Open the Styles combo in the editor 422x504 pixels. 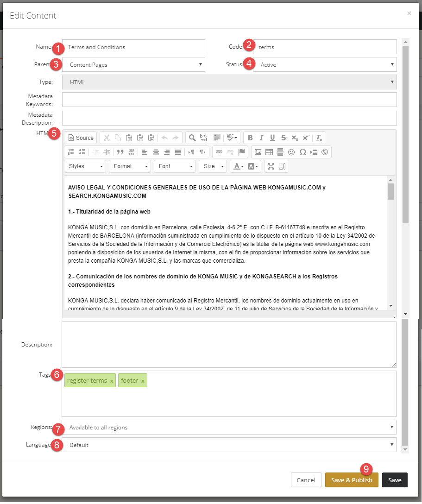point(85,166)
